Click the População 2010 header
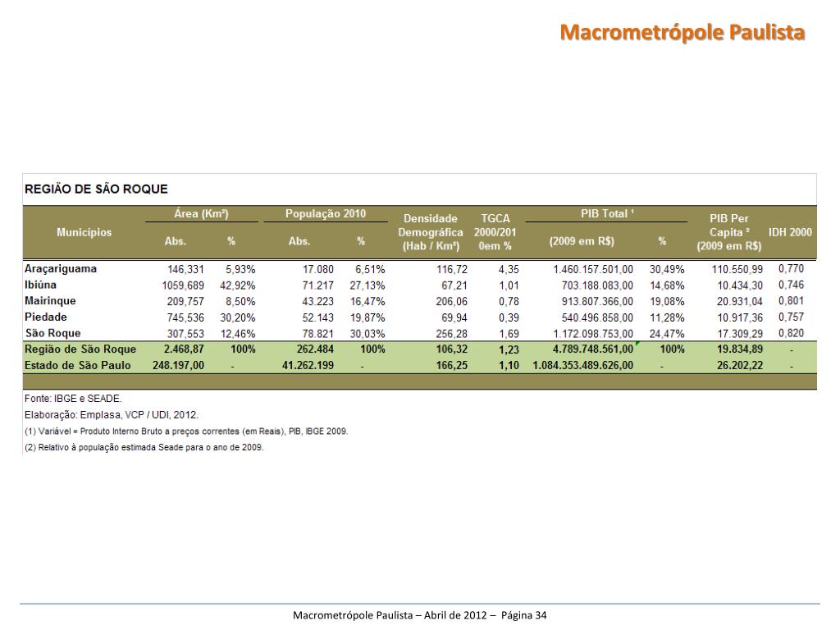 [326, 214]
